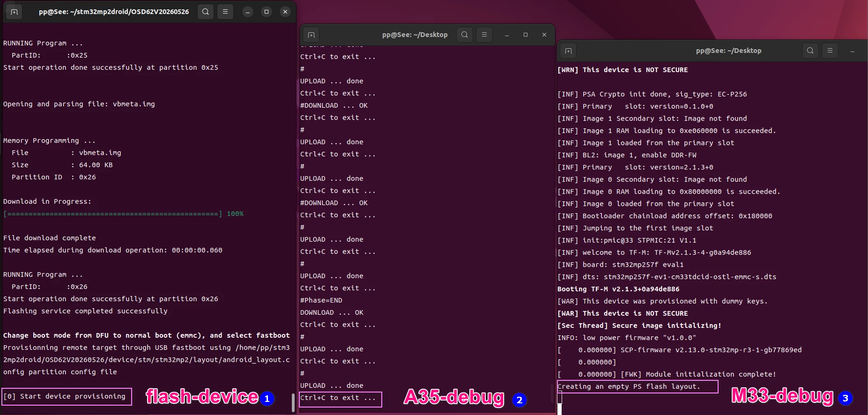Click '[INF] Primary slot: version=0.1.0+0' line
Viewport: 868px width, 415px height.
[635, 106]
